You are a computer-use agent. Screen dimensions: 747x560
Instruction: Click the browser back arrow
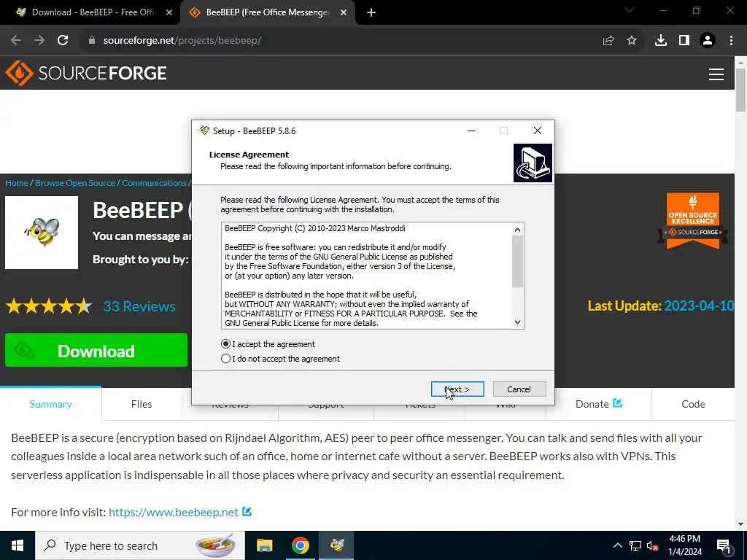[16, 41]
